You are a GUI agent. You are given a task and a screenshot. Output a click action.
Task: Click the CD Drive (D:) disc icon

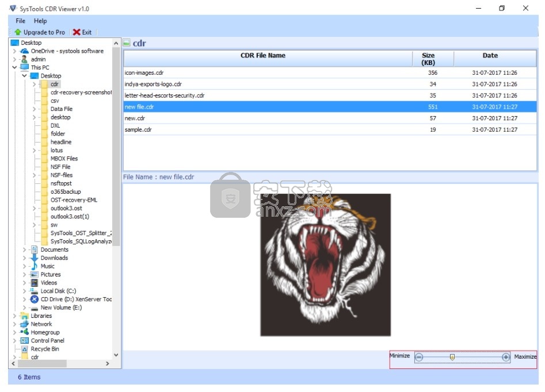tap(34, 299)
